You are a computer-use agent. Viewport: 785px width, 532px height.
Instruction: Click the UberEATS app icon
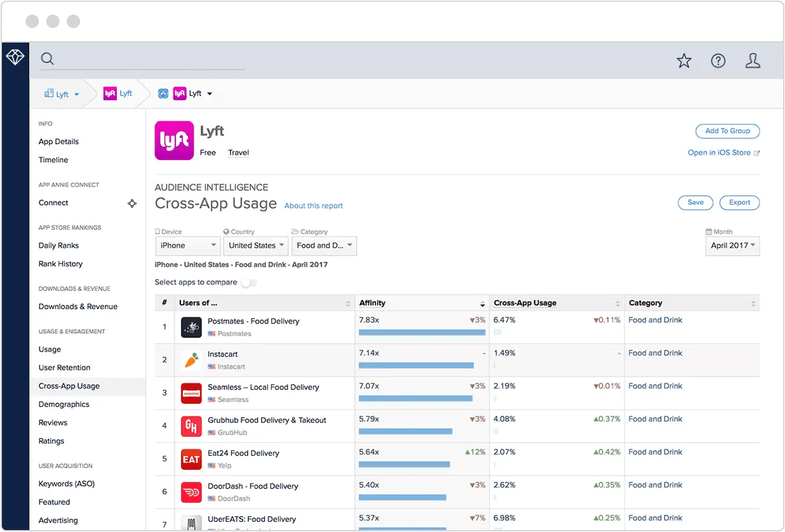coord(191,523)
